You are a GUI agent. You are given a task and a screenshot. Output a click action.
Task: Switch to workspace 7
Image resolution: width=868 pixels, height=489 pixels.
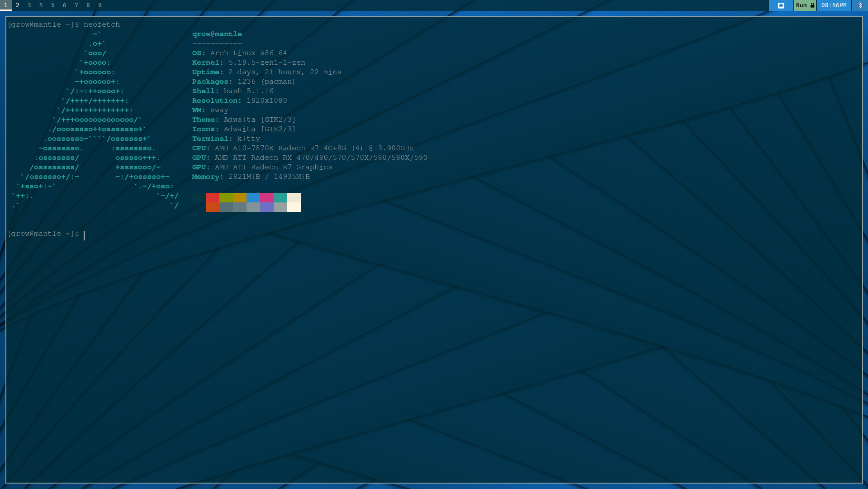pyautogui.click(x=76, y=5)
